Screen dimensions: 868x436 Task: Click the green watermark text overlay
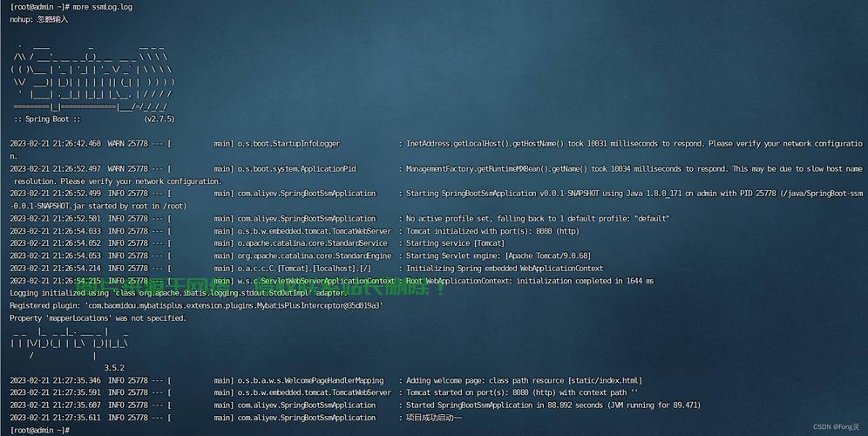(x=261, y=286)
